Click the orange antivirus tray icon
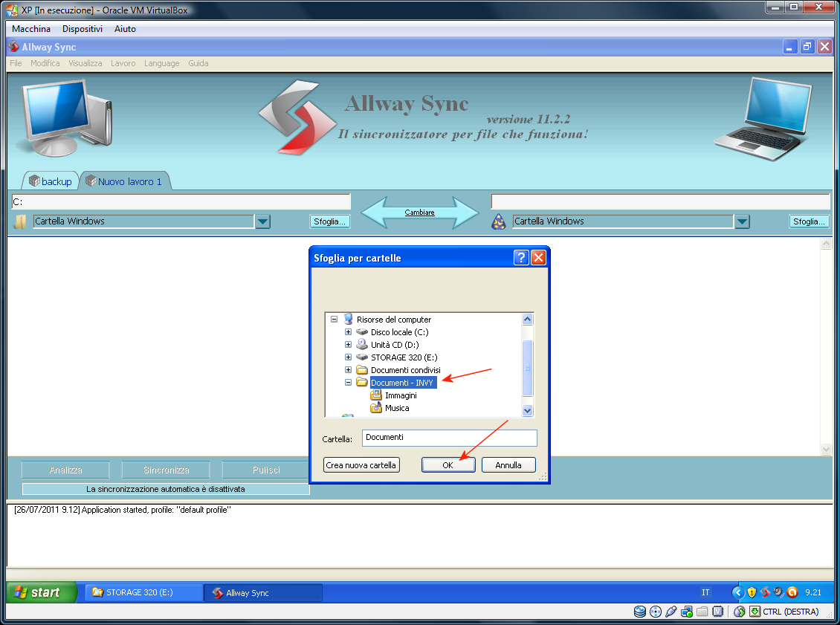Screen dimensions: 840x625 coord(792,592)
